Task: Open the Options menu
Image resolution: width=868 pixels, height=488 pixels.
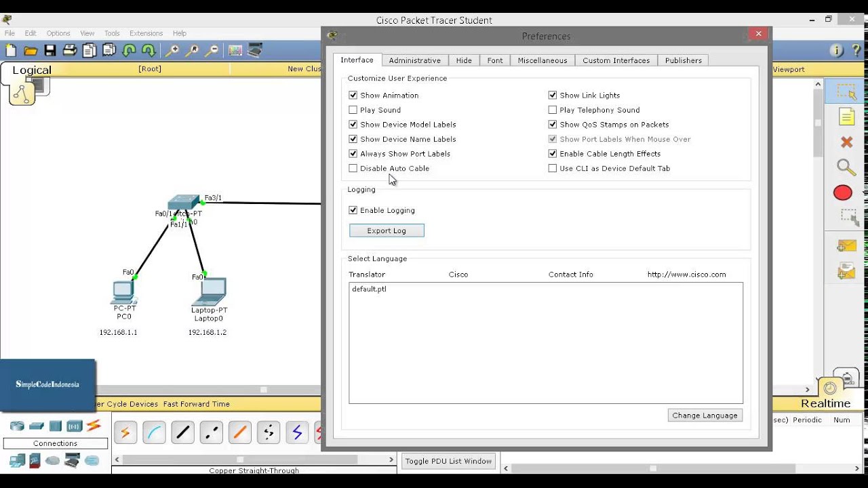Action: (x=58, y=33)
